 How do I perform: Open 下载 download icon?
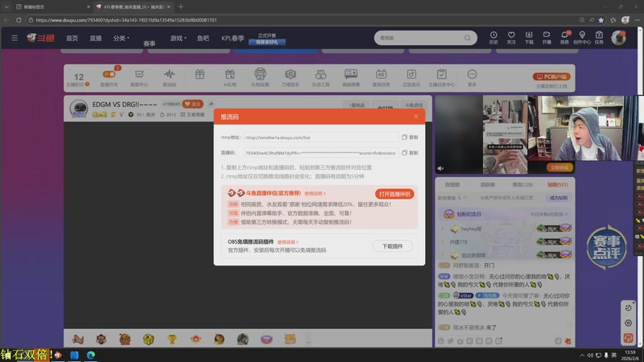point(529,38)
